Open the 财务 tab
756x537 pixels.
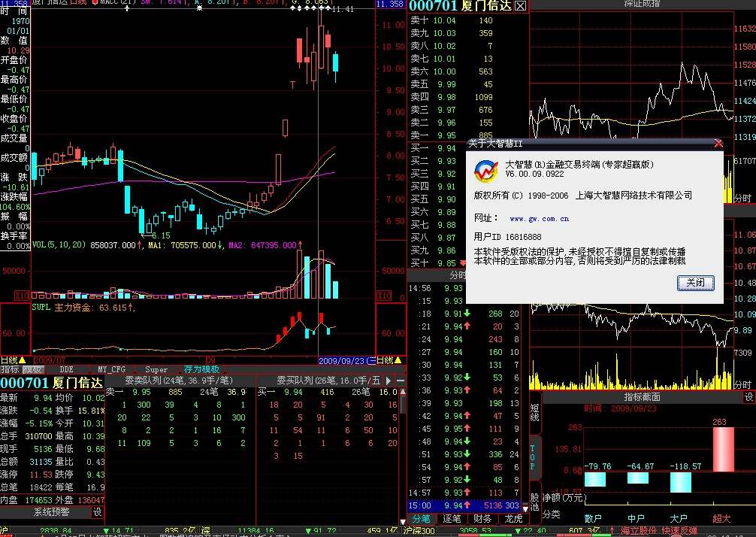coord(482,519)
